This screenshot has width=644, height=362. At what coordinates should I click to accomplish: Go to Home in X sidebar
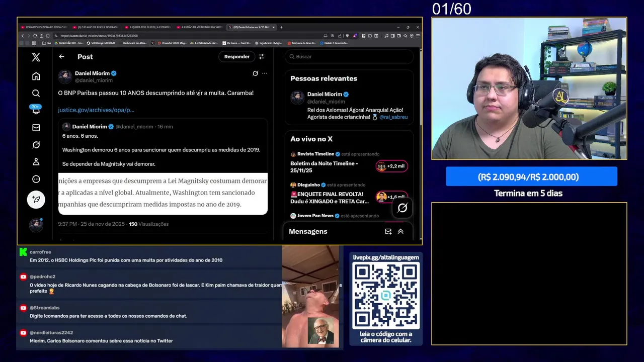(36, 76)
